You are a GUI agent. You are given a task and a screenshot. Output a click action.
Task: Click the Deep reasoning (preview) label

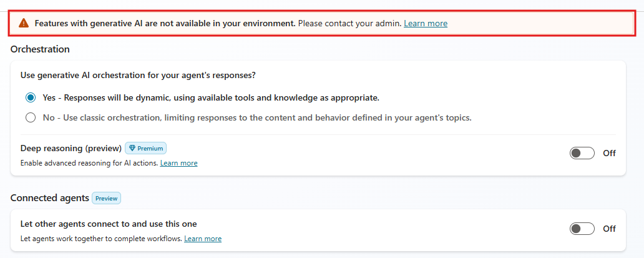point(71,148)
